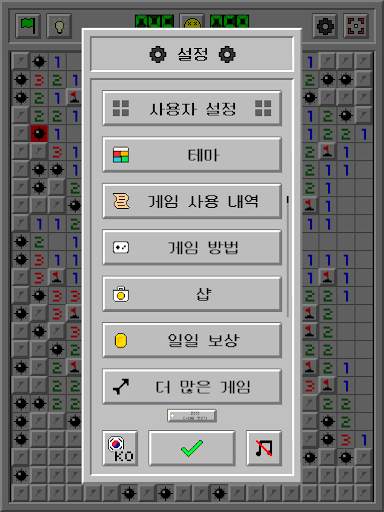
Task: Restart the game via the yellow smiley face
Action: 192,22
